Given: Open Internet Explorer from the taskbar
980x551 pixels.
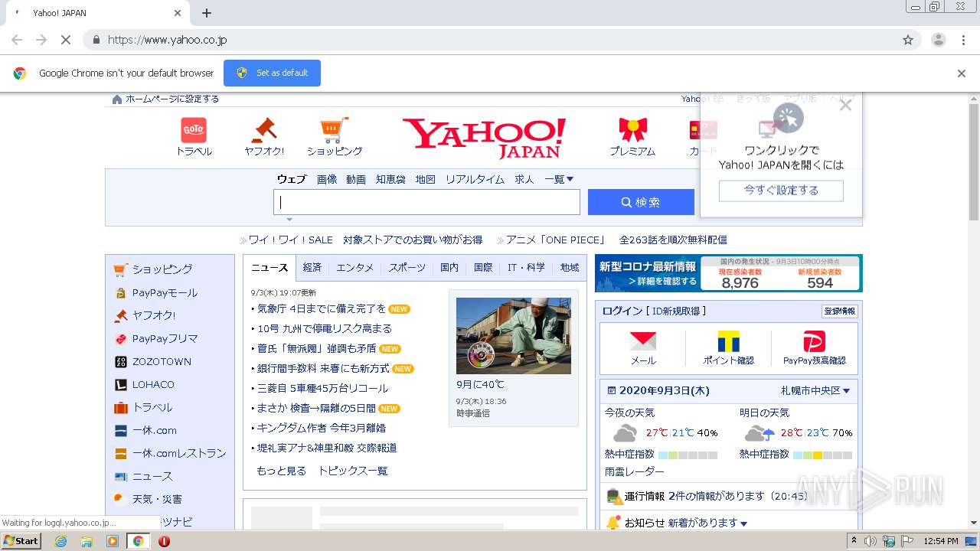Looking at the screenshot, I should pos(60,541).
